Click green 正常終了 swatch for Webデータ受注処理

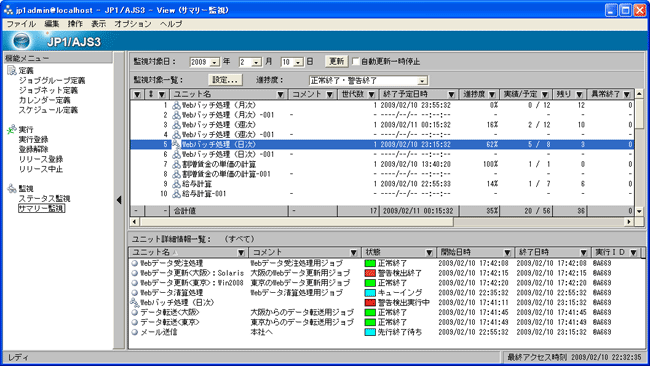370,263
